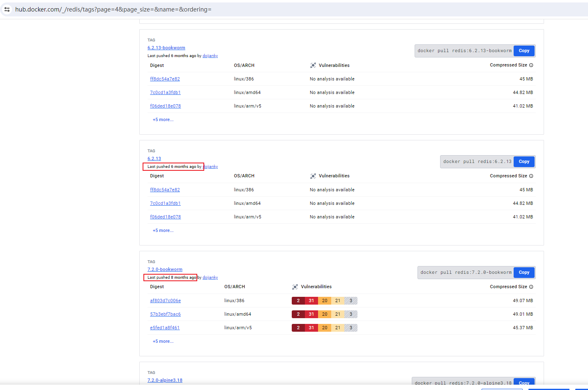This screenshot has height=390, width=588.
Task: Click 49.07 MB size for linux/386
Action: [523, 301]
